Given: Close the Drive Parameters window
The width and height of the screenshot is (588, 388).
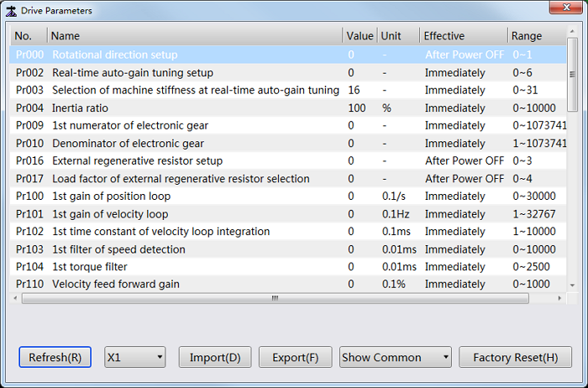Looking at the screenshot, I should coord(566,7).
